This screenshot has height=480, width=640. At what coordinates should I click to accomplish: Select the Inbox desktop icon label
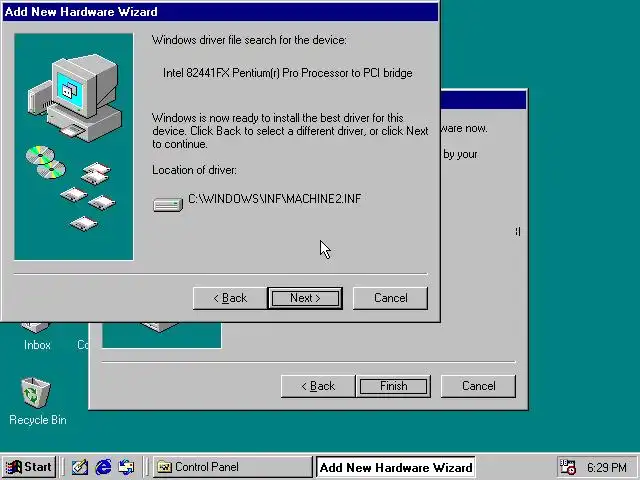[37, 345]
